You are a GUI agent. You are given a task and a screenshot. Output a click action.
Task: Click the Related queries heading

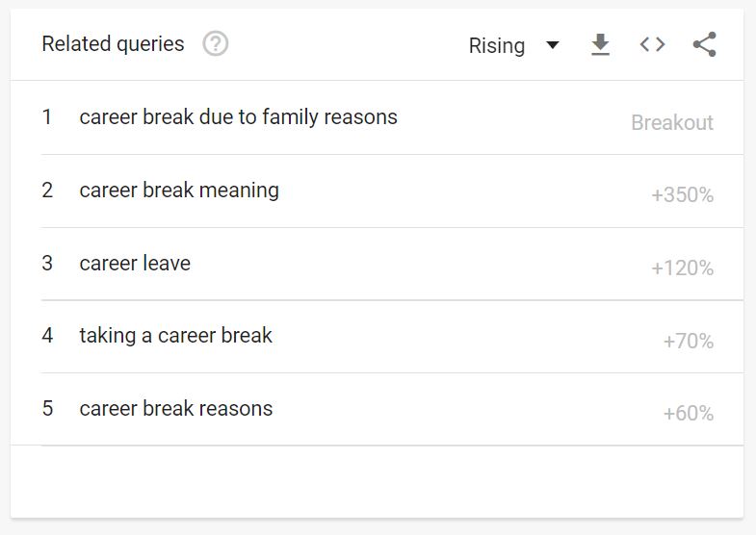tap(113, 44)
